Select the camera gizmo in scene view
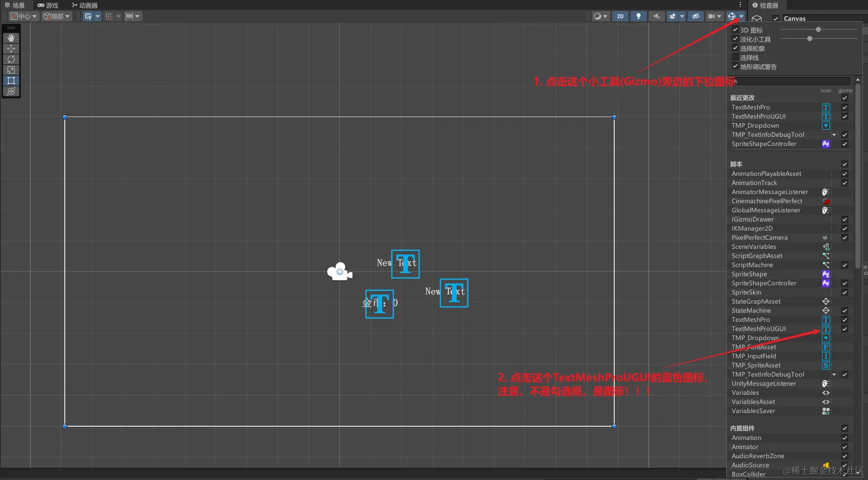Screen dimensions: 868x480 [340, 272]
